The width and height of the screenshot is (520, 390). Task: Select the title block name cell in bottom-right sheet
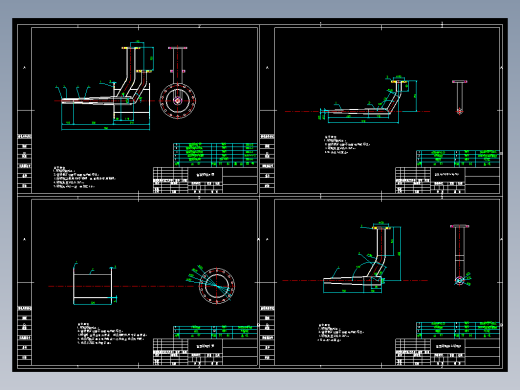[448, 346]
